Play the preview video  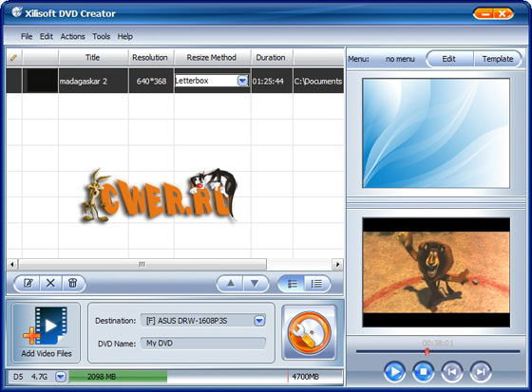[x=394, y=372]
